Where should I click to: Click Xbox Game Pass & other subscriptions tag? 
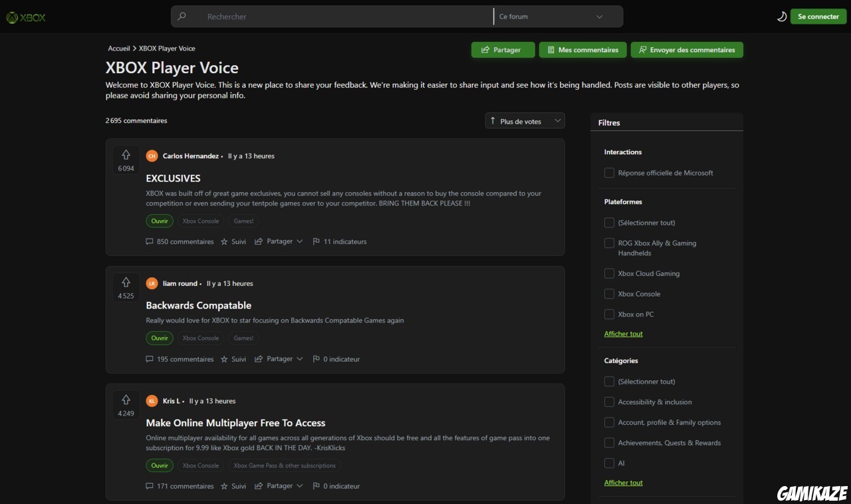pos(285,465)
